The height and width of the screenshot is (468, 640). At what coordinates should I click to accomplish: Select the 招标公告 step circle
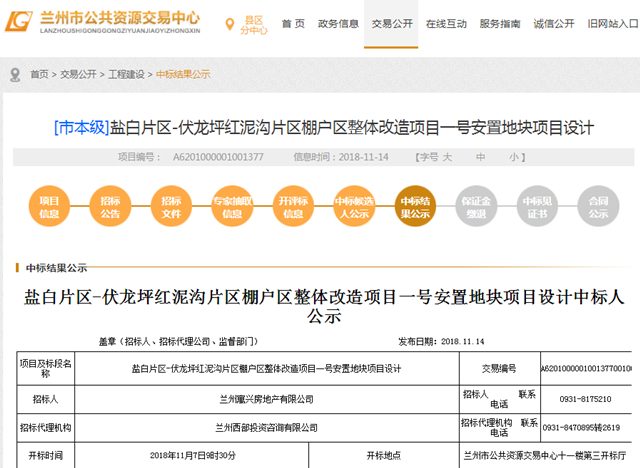(x=110, y=207)
